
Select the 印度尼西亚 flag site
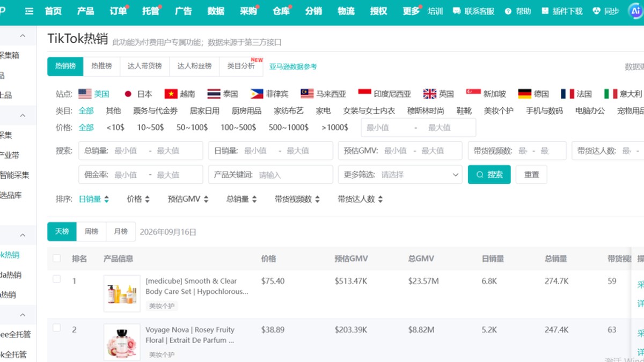coord(365,94)
